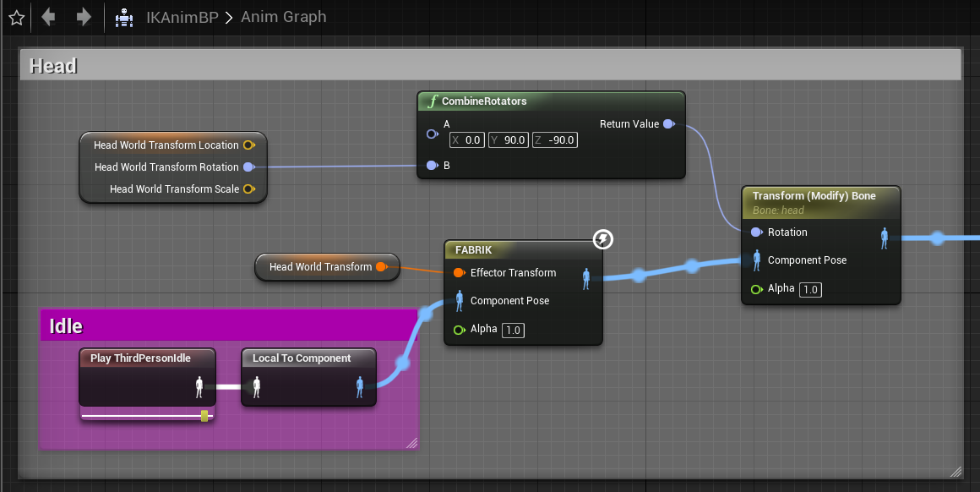Edit the Transform Bone Alpha value field
The height and width of the screenshot is (492, 980).
[811, 289]
